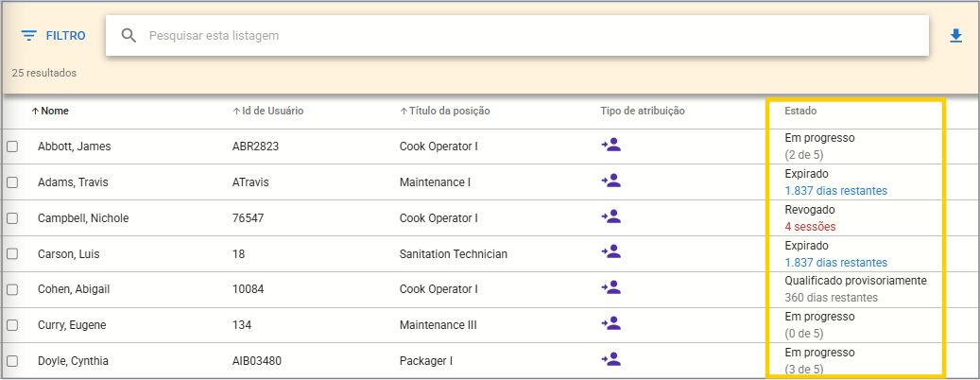Sort by Id de Usuário column header

pyautogui.click(x=272, y=111)
